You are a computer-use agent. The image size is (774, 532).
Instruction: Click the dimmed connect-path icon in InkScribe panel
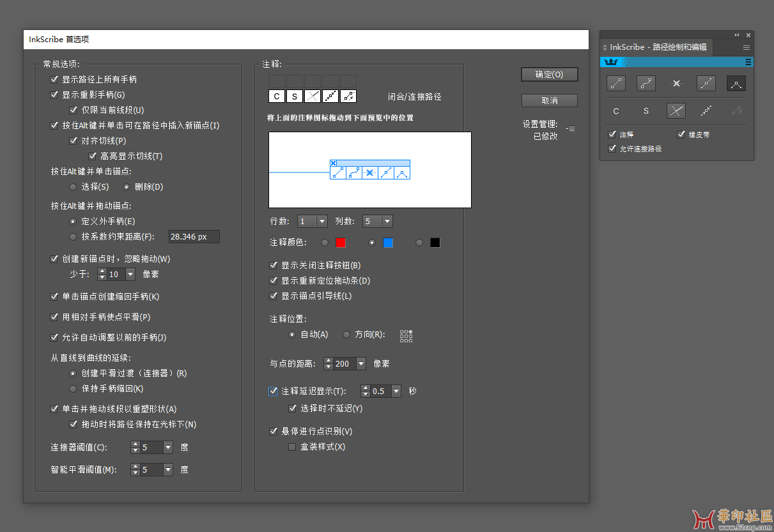point(736,111)
